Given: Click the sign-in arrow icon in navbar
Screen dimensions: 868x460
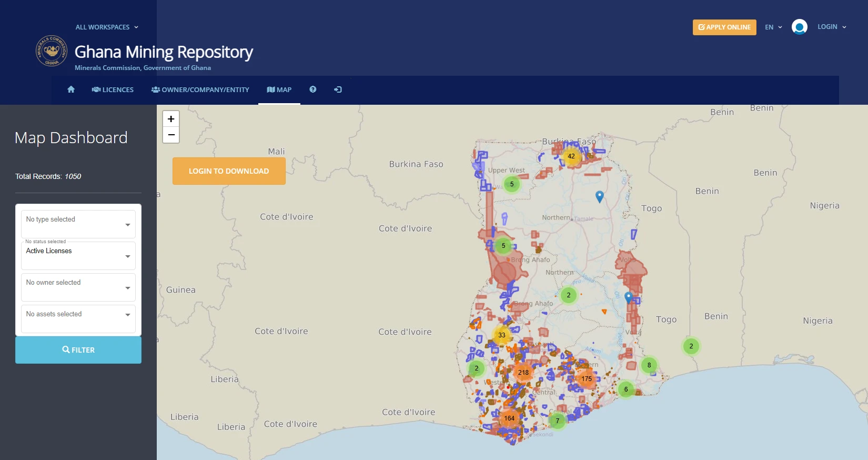Looking at the screenshot, I should coord(338,89).
